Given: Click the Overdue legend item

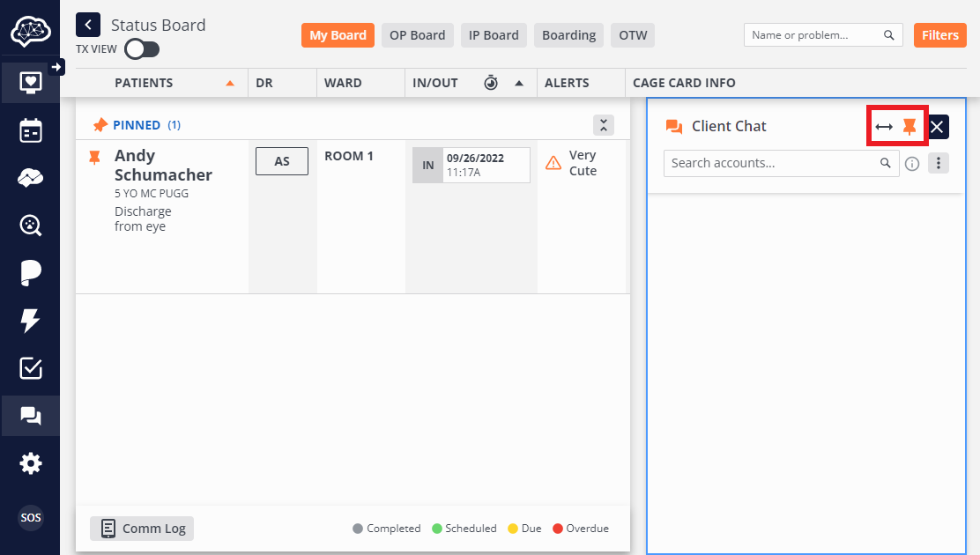Looking at the screenshot, I should pos(581,528).
